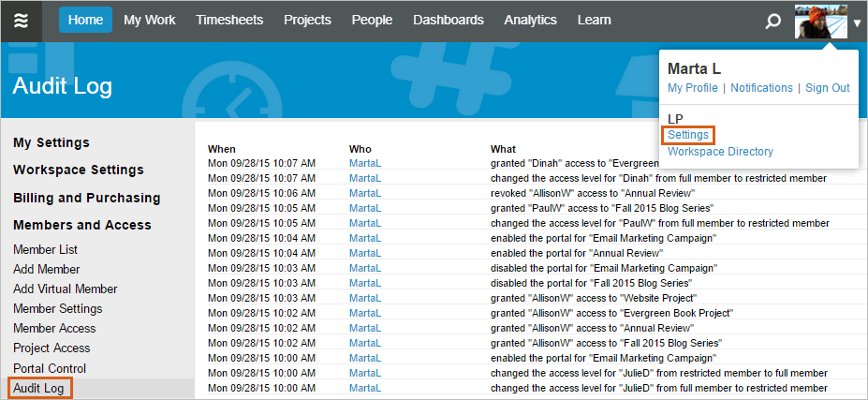Open Settings in the LP workspace menu
The height and width of the screenshot is (400, 868).
click(688, 135)
